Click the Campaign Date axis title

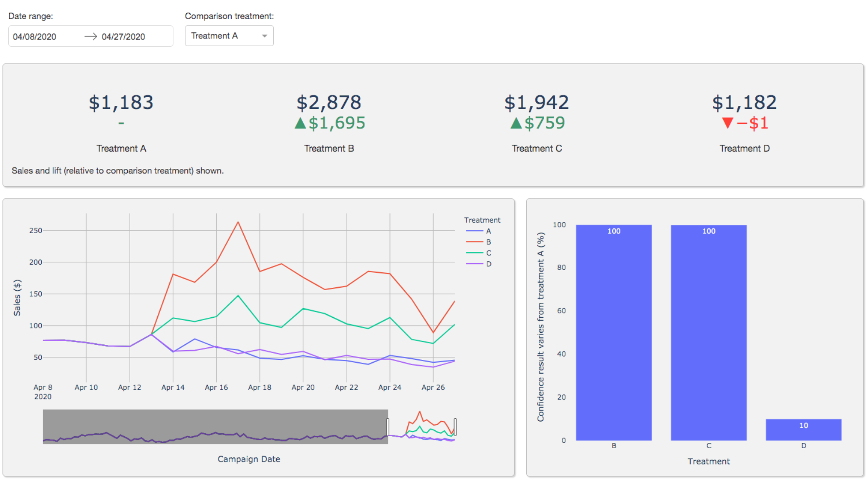tap(249, 459)
